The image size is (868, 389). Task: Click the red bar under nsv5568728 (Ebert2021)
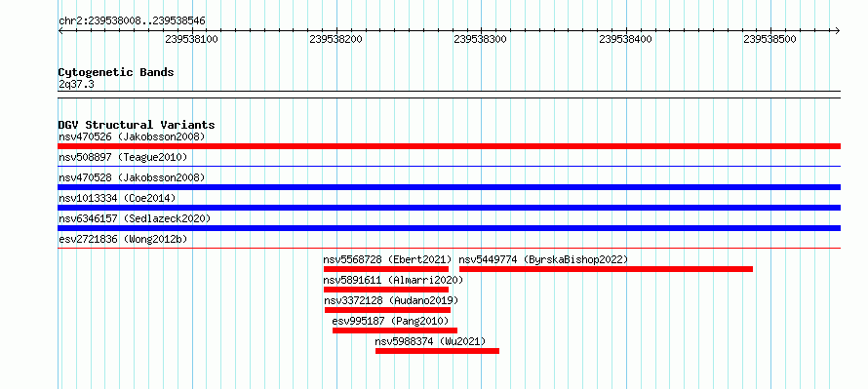click(386, 269)
